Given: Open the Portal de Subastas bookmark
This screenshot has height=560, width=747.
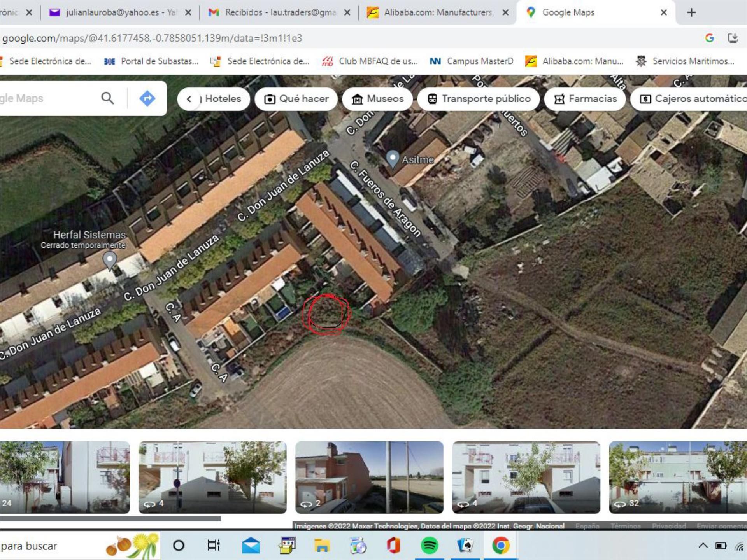Looking at the screenshot, I should click(152, 61).
